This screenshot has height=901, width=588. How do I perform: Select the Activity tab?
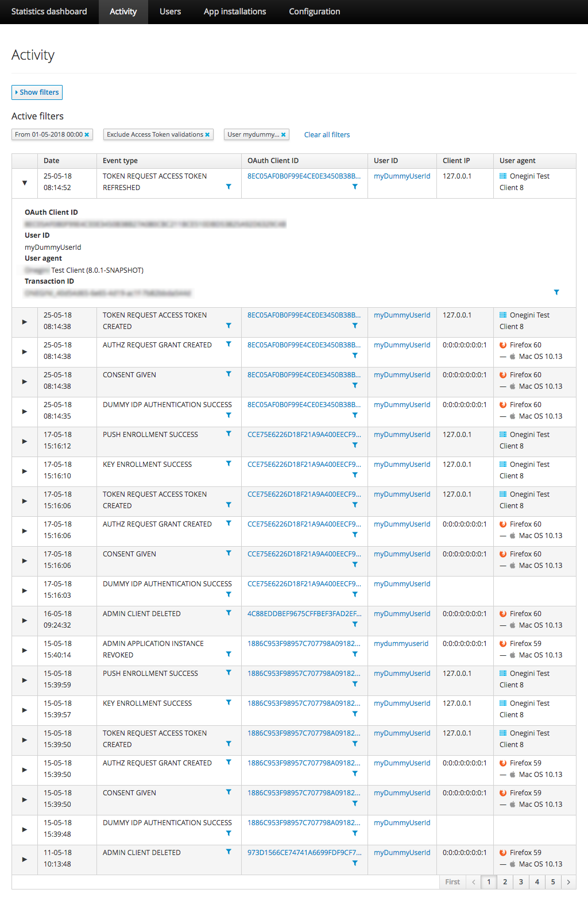[123, 11]
